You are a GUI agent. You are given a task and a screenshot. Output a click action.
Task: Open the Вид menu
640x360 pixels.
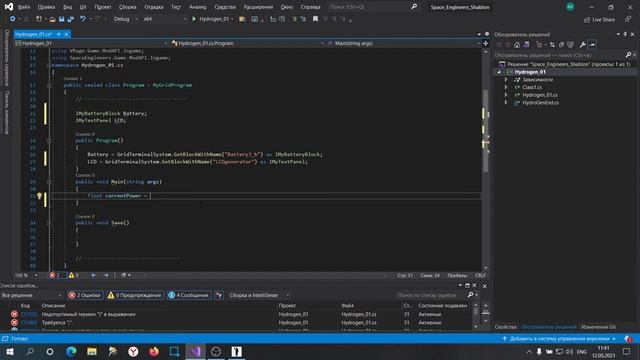(x=67, y=7)
